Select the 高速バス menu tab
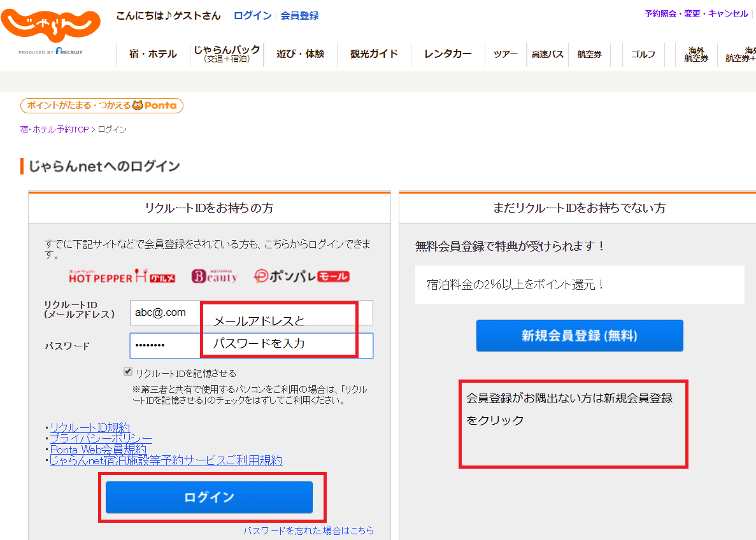 coord(547,54)
